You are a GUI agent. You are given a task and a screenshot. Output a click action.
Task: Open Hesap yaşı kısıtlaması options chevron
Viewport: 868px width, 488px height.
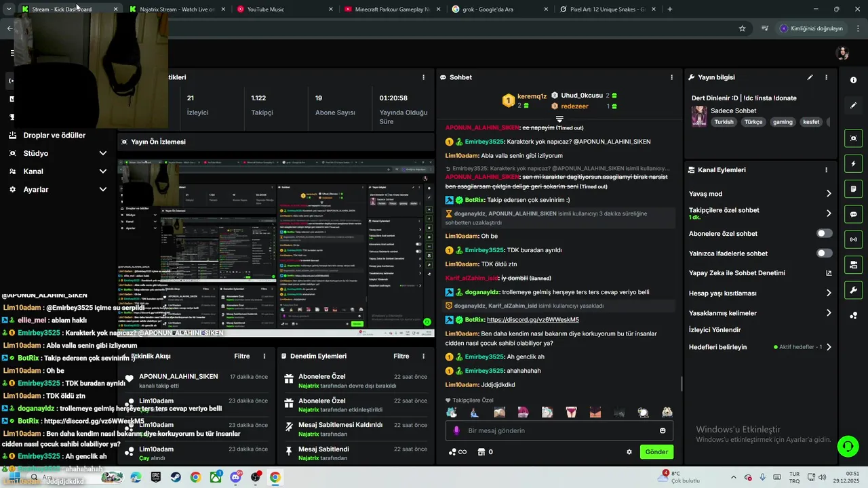coord(829,293)
